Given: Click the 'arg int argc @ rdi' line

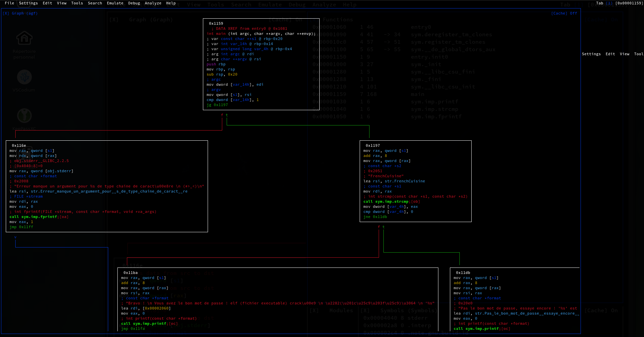Looking at the screenshot, I should (x=230, y=54).
